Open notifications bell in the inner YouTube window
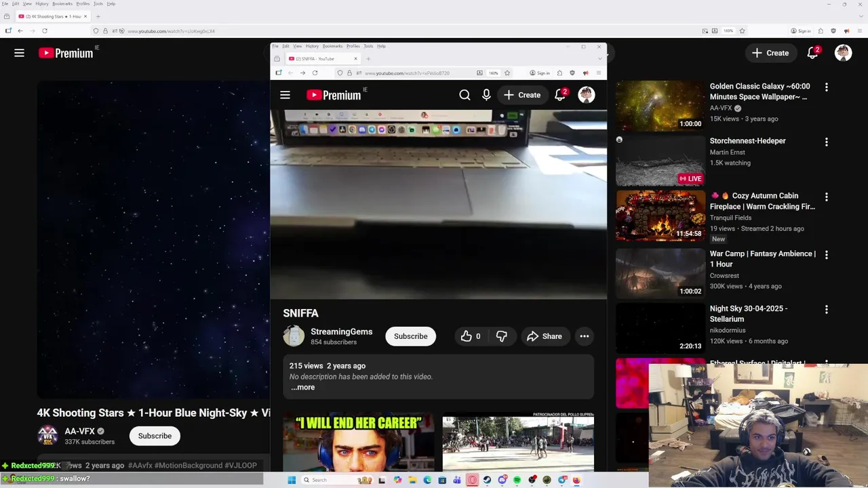868x488 pixels. (x=560, y=95)
